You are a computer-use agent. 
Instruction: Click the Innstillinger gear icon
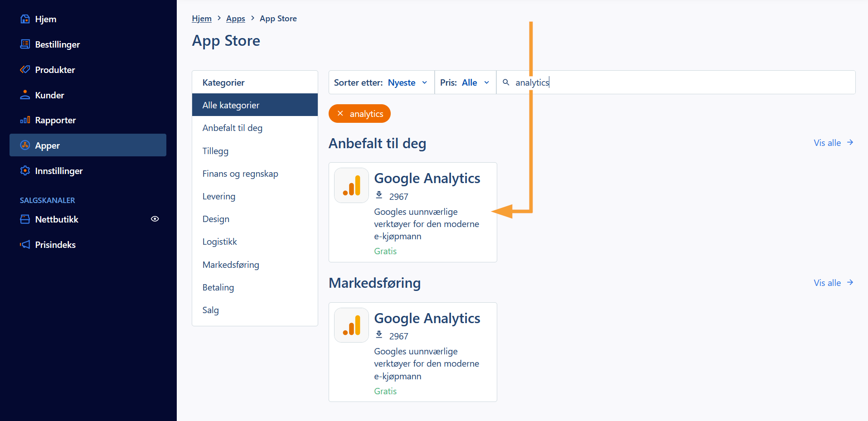click(x=25, y=170)
